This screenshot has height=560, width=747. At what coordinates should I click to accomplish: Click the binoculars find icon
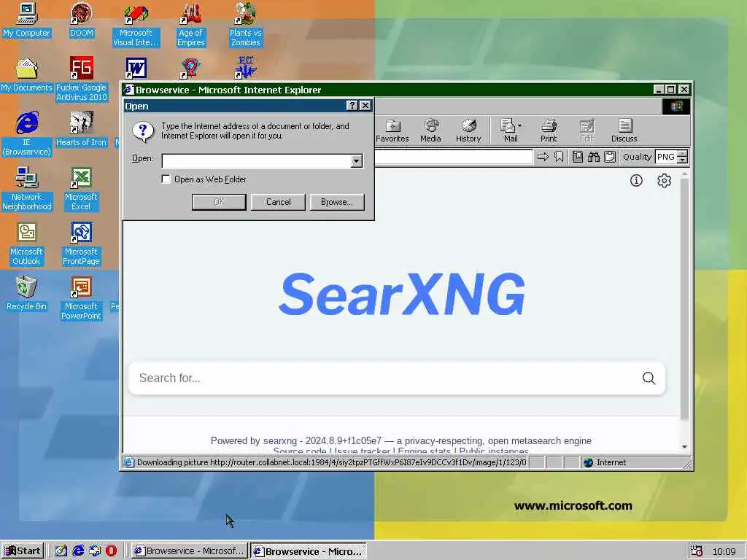(594, 157)
